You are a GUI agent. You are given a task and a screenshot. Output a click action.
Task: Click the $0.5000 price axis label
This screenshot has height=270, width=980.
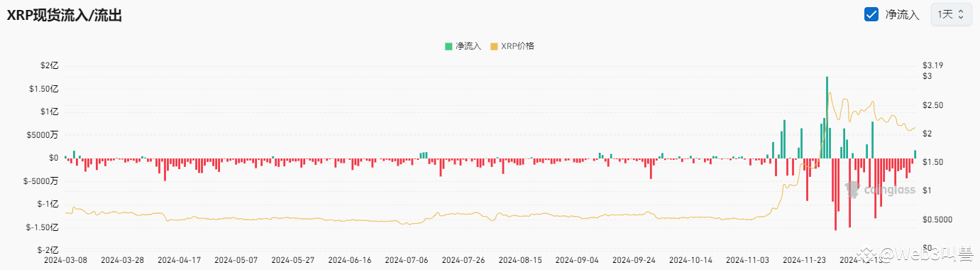(x=937, y=220)
